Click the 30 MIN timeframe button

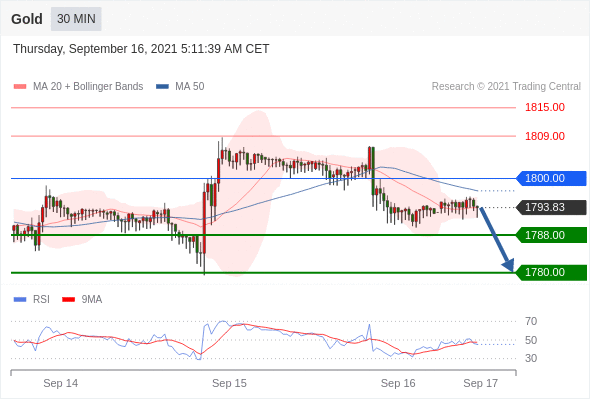(x=76, y=19)
